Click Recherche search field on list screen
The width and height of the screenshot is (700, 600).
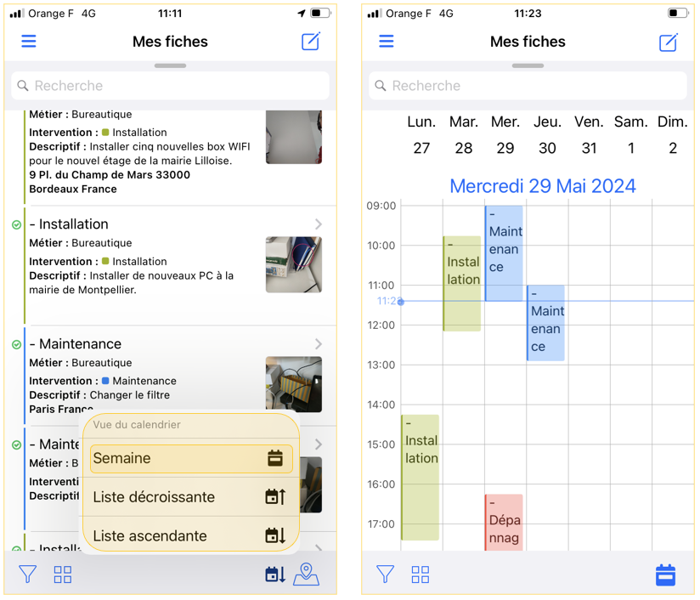170,86
